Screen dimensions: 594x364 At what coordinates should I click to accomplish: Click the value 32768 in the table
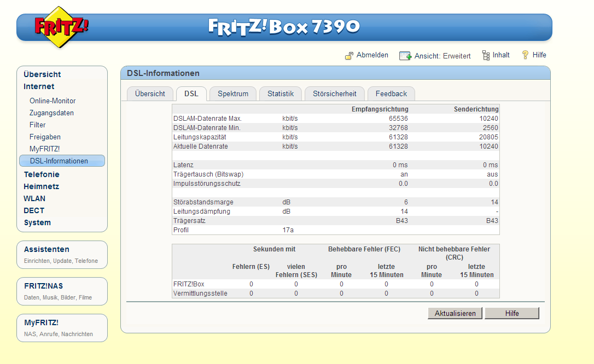(398, 128)
